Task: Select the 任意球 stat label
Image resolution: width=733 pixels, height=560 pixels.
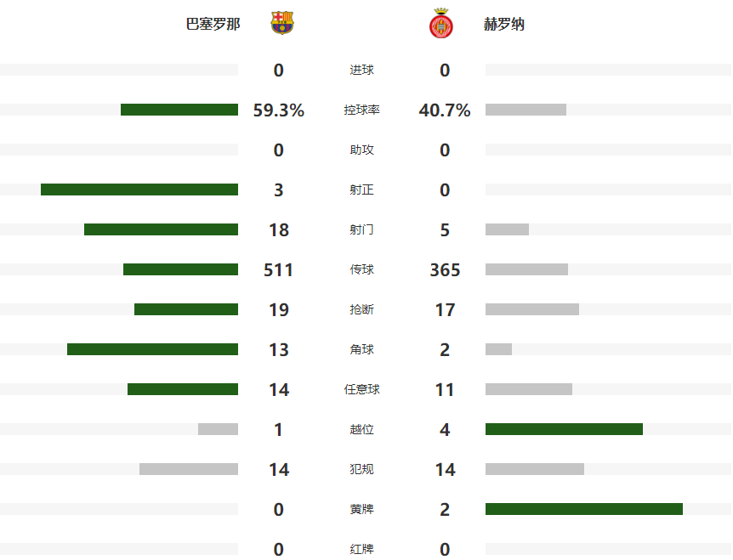Action: (x=362, y=389)
